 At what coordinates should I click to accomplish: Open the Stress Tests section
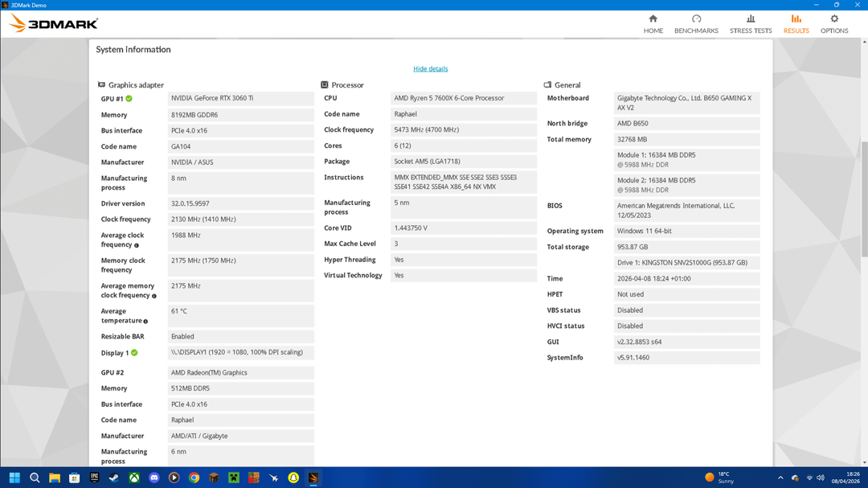coord(750,23)
